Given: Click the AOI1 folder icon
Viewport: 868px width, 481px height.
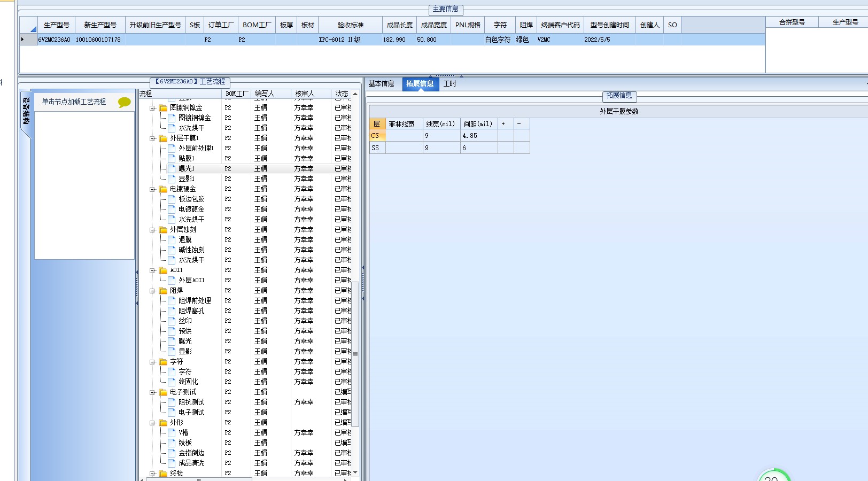Looking at the screenshot, I should (163, 270).
